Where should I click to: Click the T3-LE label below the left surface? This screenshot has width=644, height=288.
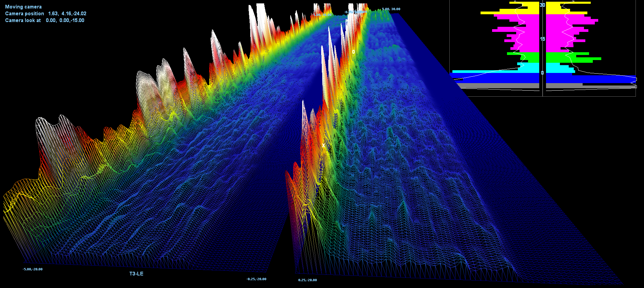(136, 274)
